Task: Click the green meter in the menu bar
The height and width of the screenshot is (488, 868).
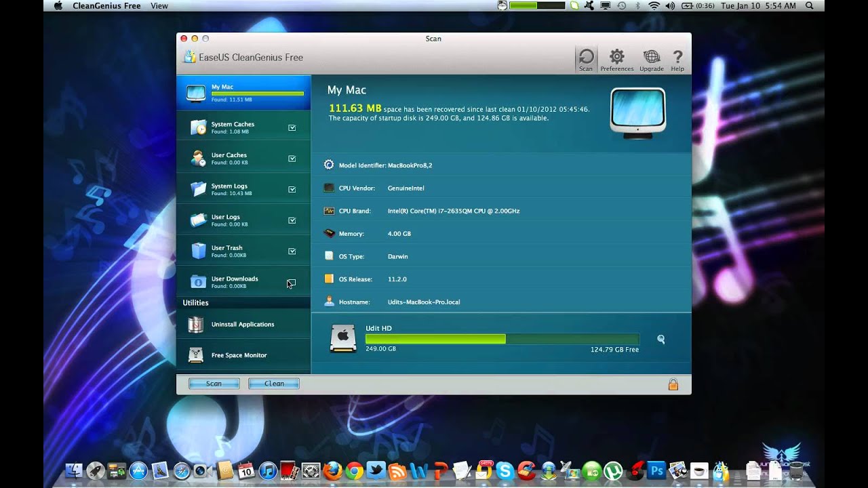Action: point(537,5)
